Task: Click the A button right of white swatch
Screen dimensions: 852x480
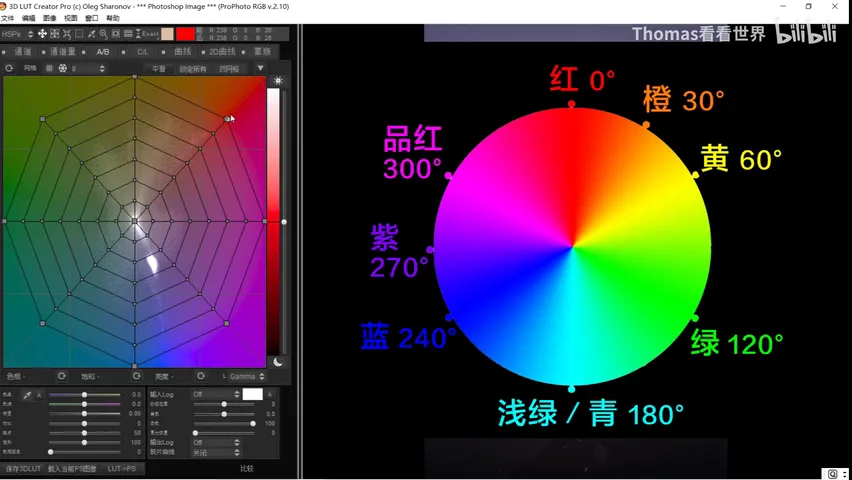Action: pyautogui.click(x=270, y=394)
